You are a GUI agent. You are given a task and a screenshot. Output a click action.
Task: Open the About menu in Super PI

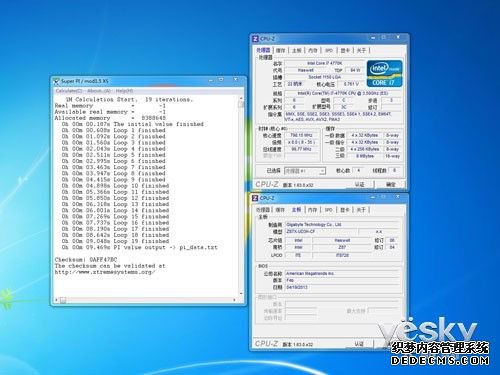[98, 91]
